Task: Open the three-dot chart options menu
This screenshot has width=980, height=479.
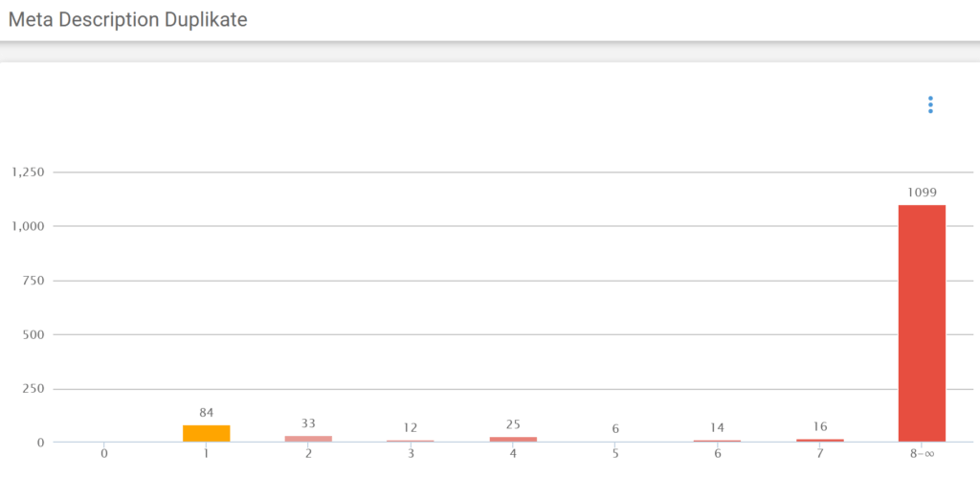Action: tap(930, 104)
